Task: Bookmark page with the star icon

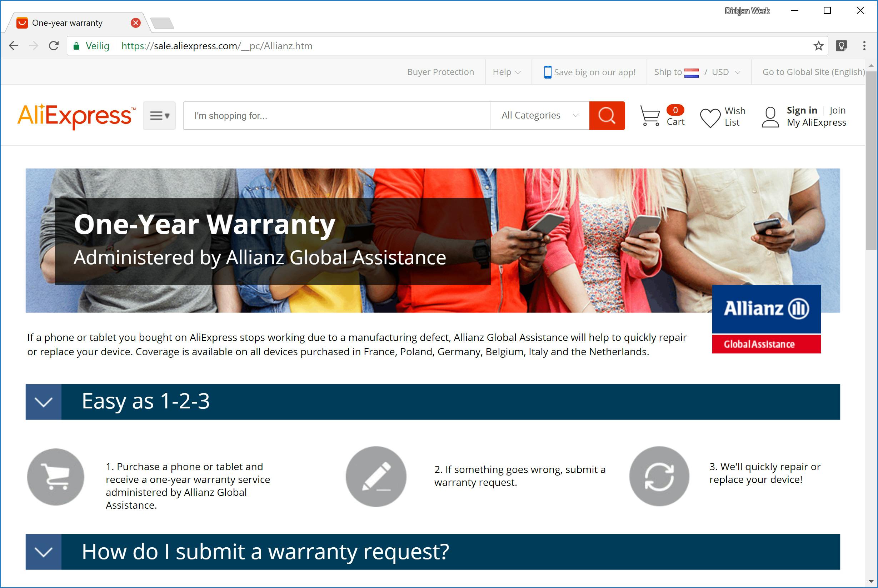Action: (x=818, y=46)
